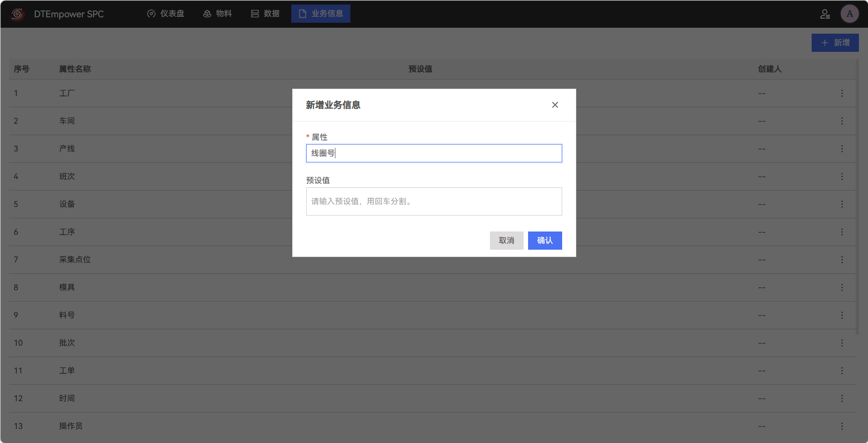Open the user management icon in header
868x443 pixels.
tap(825, 14)
